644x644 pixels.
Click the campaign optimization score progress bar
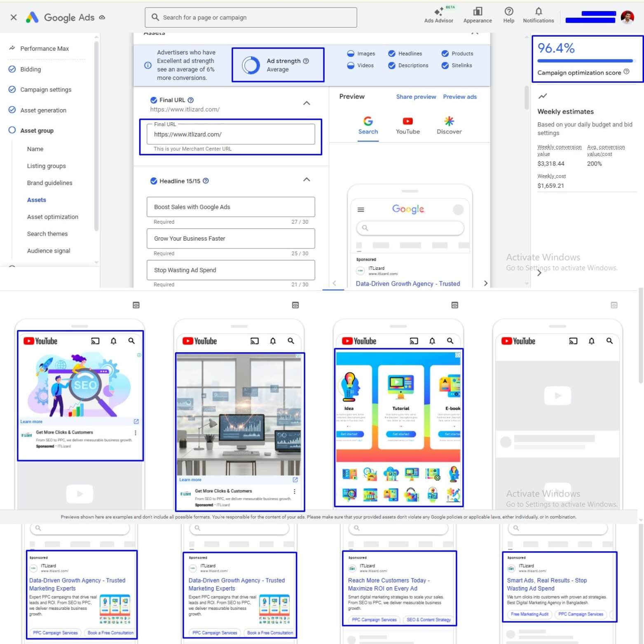click(x=585, y=61)
